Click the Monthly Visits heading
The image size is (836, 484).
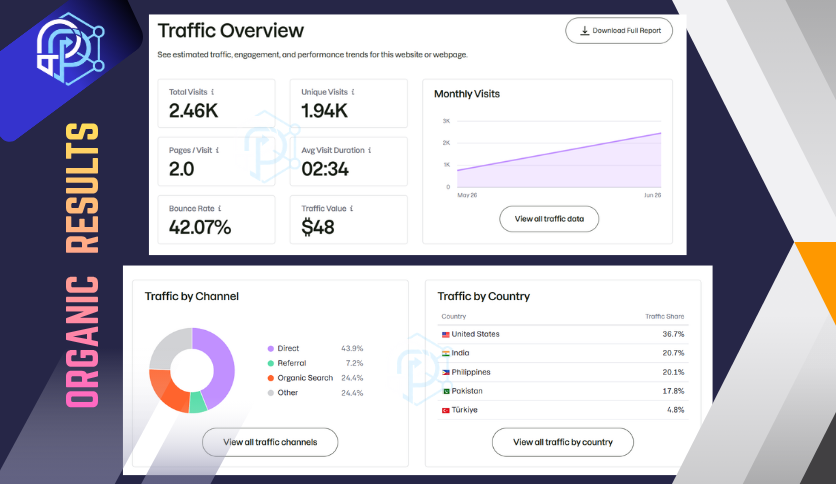click(467, 94)
